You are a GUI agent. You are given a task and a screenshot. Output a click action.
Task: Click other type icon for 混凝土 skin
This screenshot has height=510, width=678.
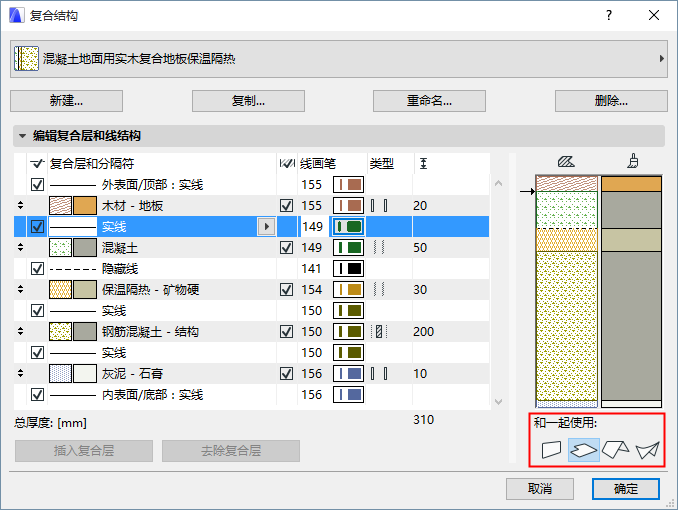(x=379, y=247)
